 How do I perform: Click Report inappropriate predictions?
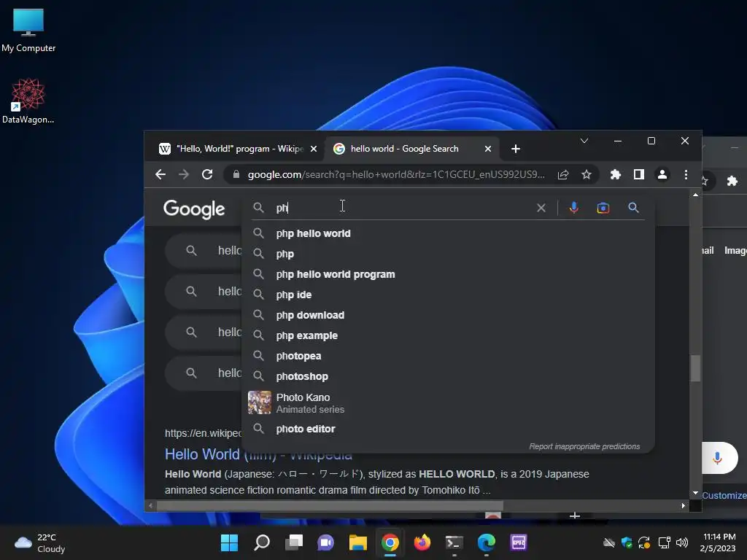coord(584,447)
